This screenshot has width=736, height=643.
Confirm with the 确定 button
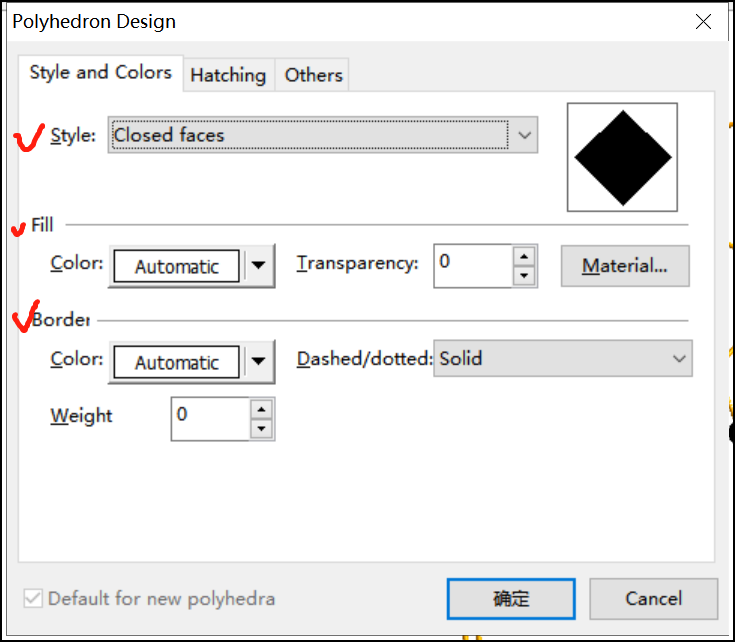click(x=511, y=599)
